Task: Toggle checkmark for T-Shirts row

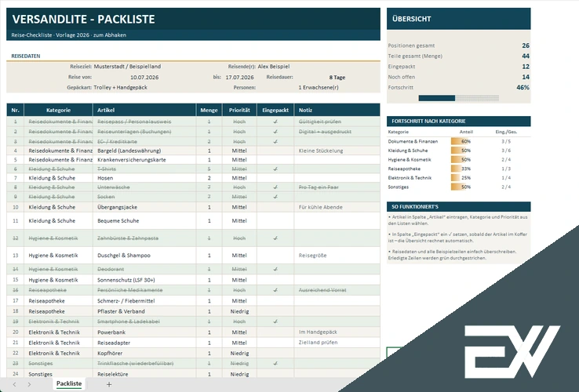Action: [x=275, y=169]
